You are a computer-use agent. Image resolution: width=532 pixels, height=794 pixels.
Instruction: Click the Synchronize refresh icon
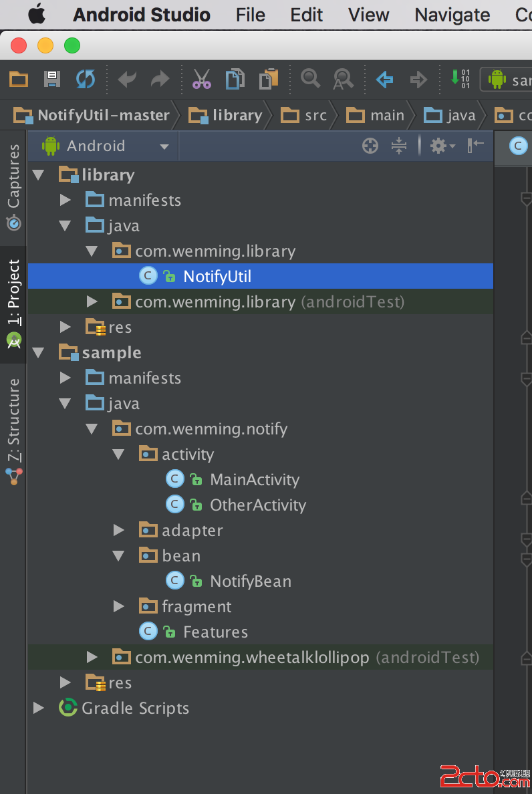pos(86,80)
